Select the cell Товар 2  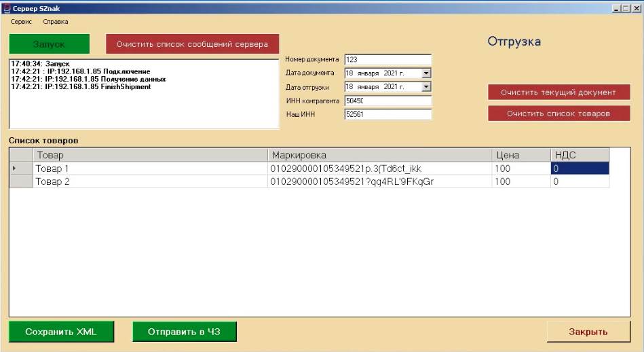click(151, 181)
